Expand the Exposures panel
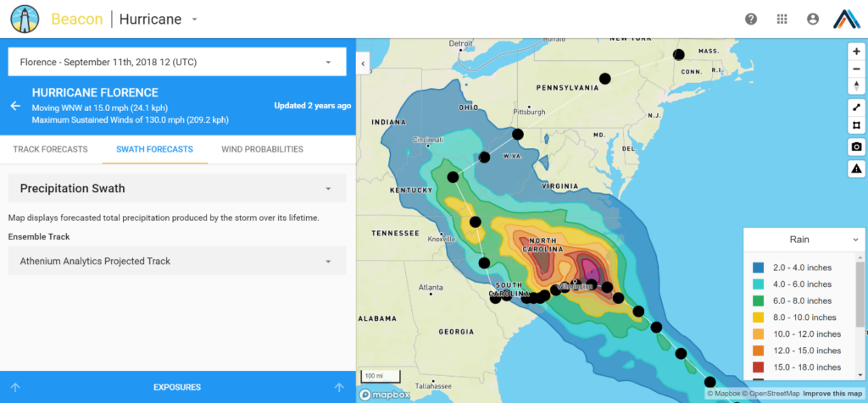This screenshot has height=403, width=868. 177,388
